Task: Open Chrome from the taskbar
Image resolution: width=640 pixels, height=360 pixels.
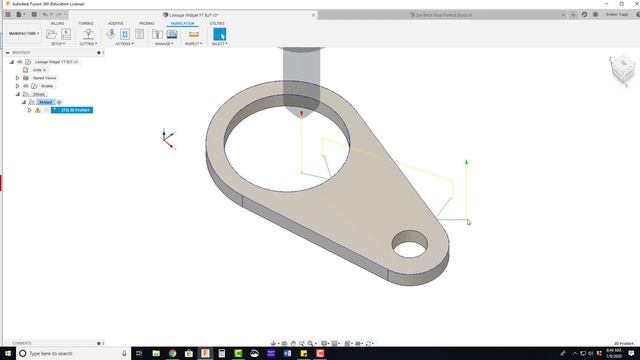Action: (173, 353)
